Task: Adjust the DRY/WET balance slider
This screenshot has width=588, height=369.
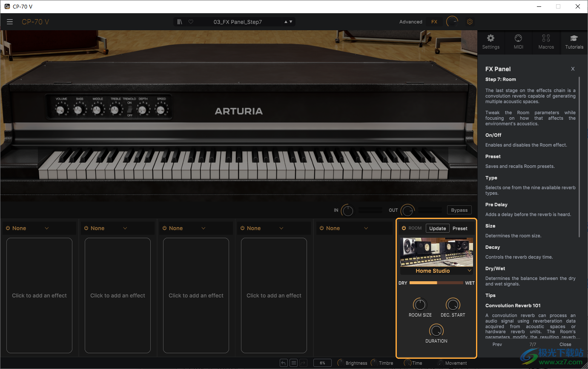Action: pos(436,283)
